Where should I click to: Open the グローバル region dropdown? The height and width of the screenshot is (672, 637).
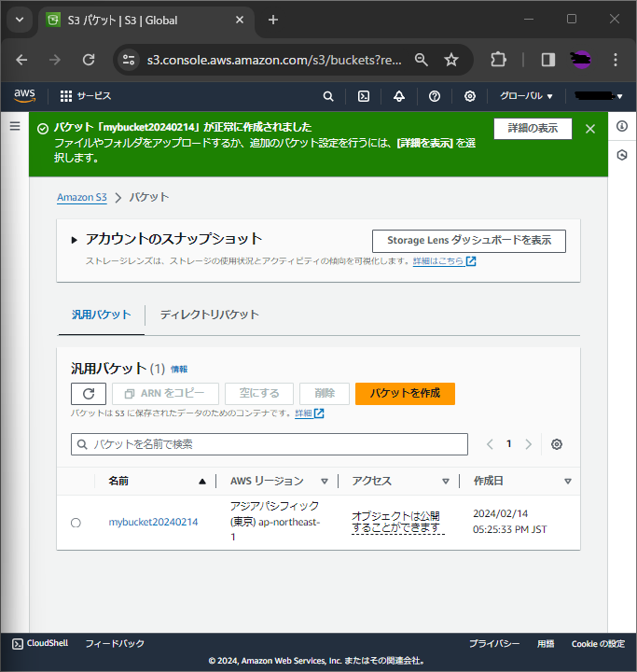(x=526, y=96)
